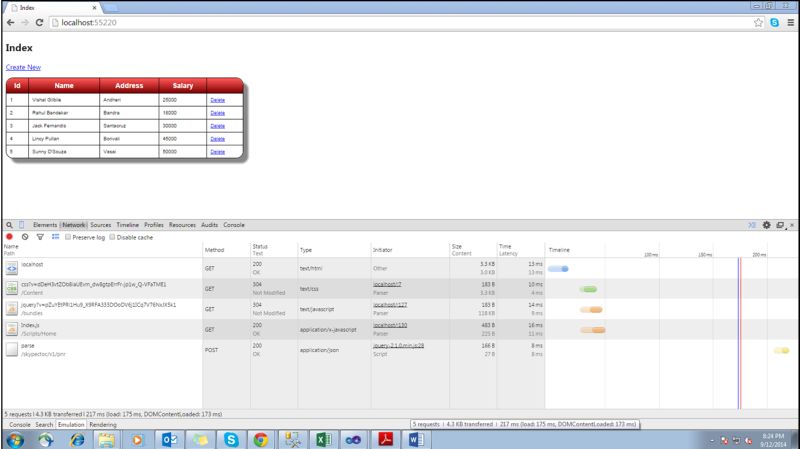The image size is (800, 449).
Task: Go back using the browser back arrow
Action: click(10, 22)
